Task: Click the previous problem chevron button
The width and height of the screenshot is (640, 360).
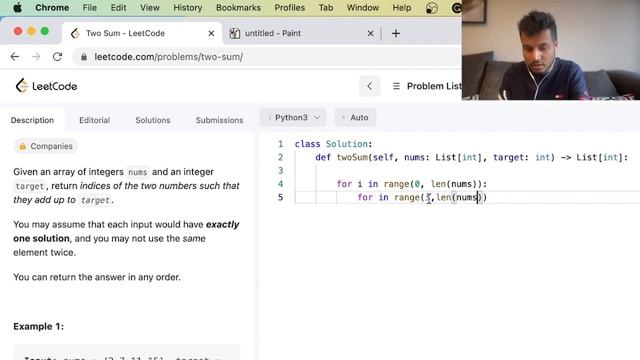Action: coord(369,86)
